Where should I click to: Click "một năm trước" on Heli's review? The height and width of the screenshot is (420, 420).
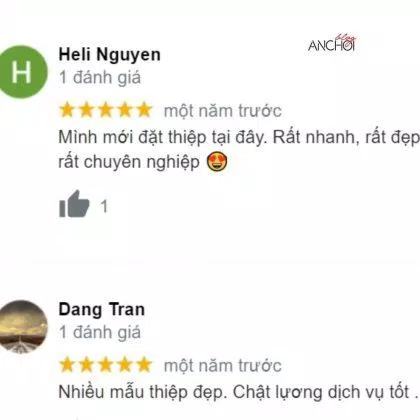coord(223,111)
